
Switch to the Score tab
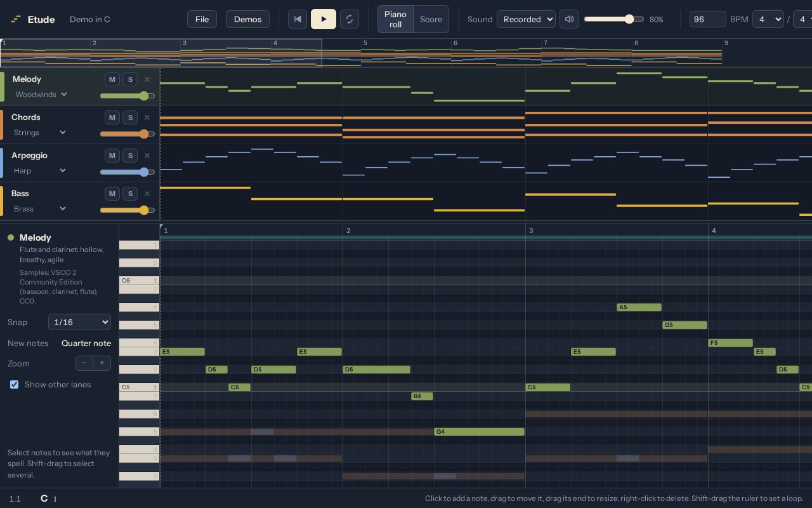tap(431, 19)
